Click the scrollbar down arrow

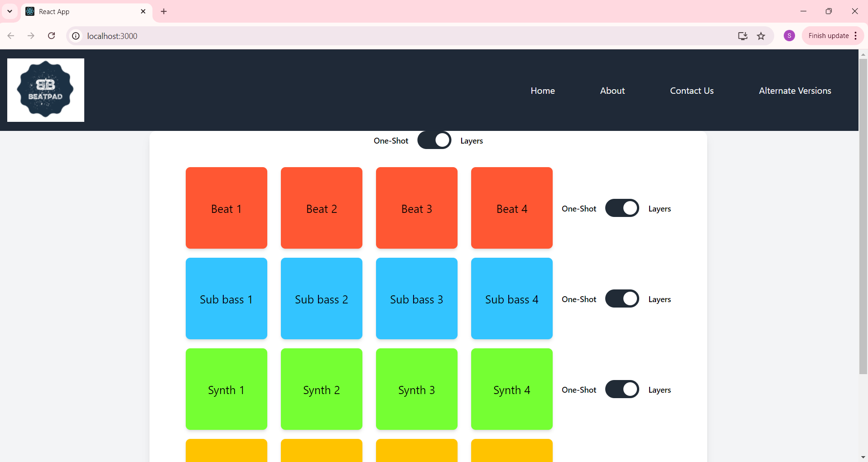click(x=863, y=457)
